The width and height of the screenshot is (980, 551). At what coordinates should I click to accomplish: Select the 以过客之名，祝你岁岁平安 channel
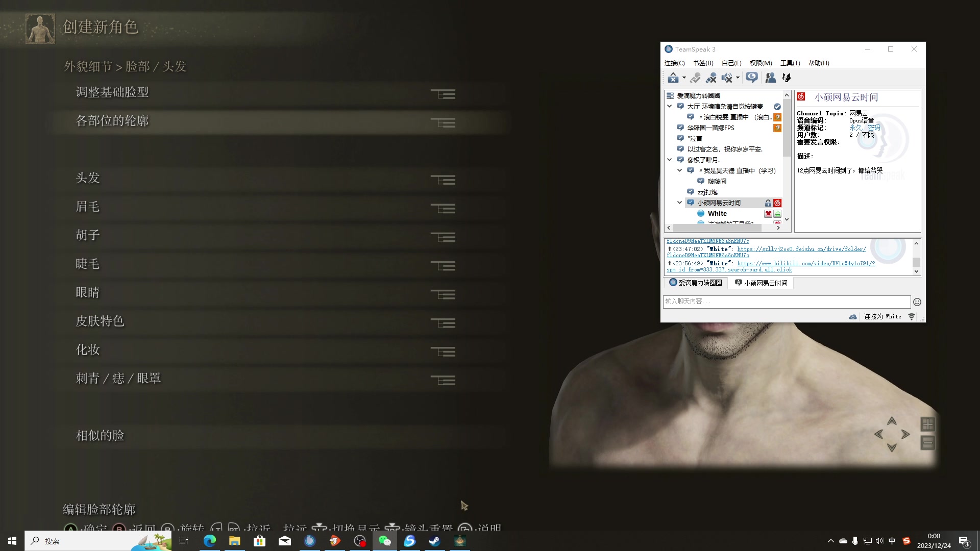(725, 149)
